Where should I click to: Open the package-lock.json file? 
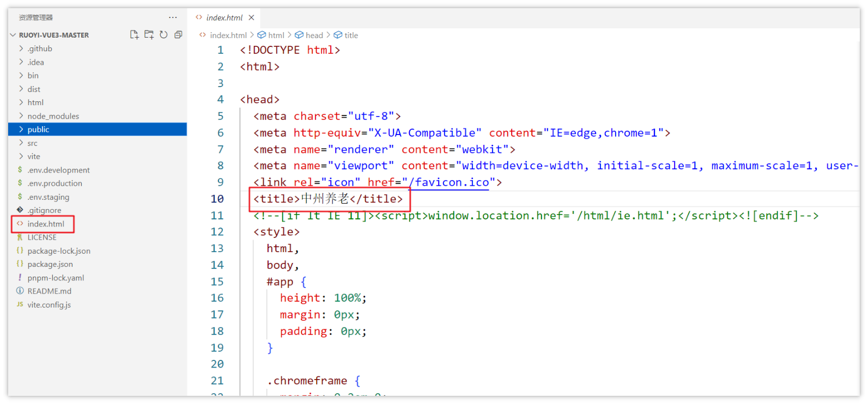pos(97,251)
